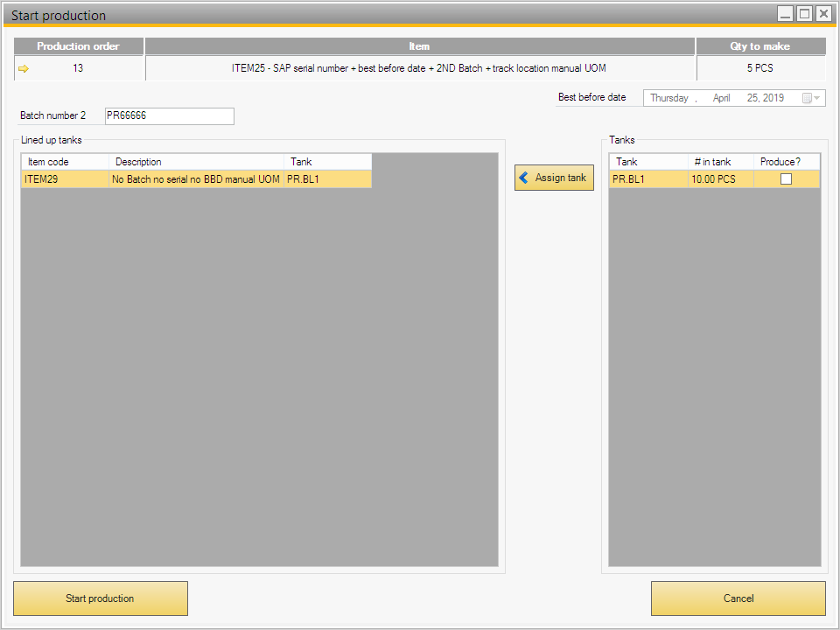
Task: Select the April segment of the date field
Action: pos(721,97)
